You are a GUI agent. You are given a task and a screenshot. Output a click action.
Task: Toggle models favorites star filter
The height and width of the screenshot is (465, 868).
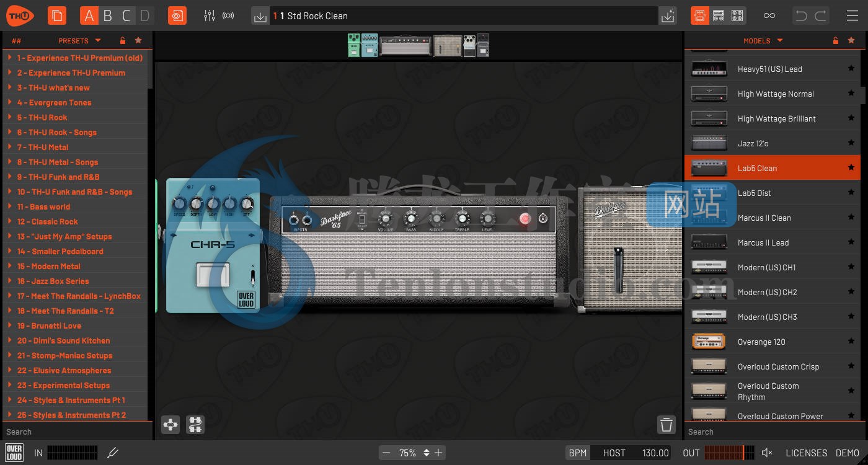[851, 41]
